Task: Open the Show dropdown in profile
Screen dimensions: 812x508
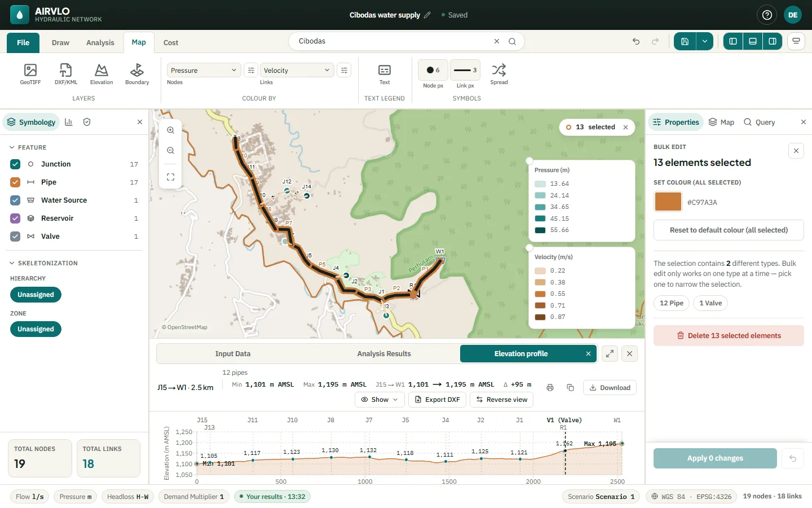Action: [x=379, y=400]
